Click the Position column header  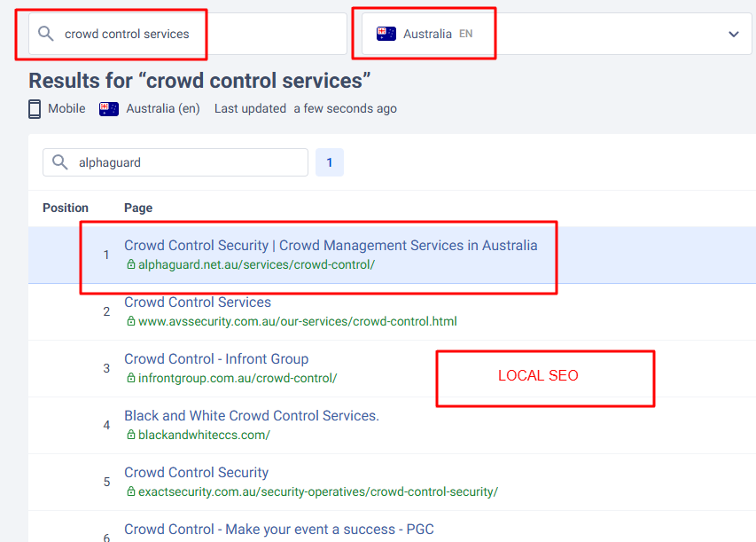[x=66, y=208]
